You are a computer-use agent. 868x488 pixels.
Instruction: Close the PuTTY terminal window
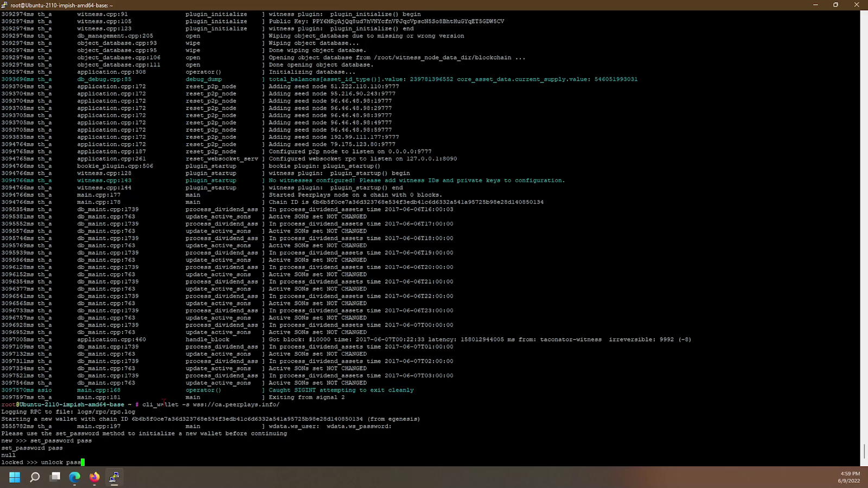pyautogui.click(x=857, y=5)
